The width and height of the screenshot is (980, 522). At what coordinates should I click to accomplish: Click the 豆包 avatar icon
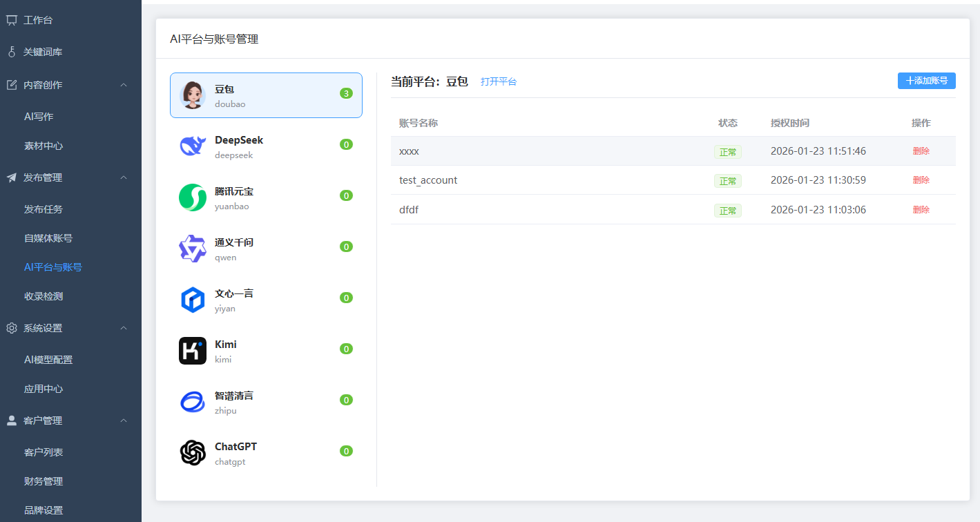pos(193,95)
